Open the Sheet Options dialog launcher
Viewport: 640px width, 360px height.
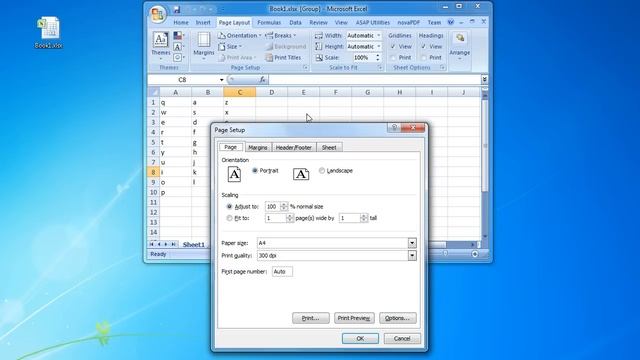coord(442,68)
